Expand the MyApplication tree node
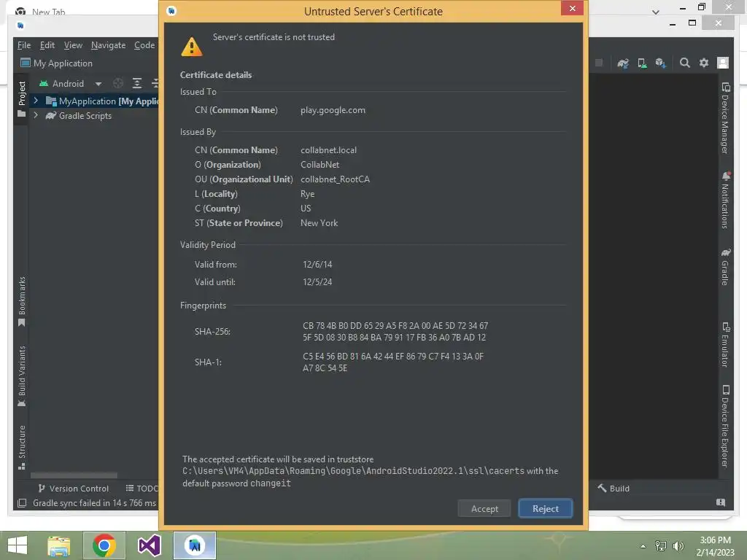This screenshot has width=747, height=560. [35, 101]
